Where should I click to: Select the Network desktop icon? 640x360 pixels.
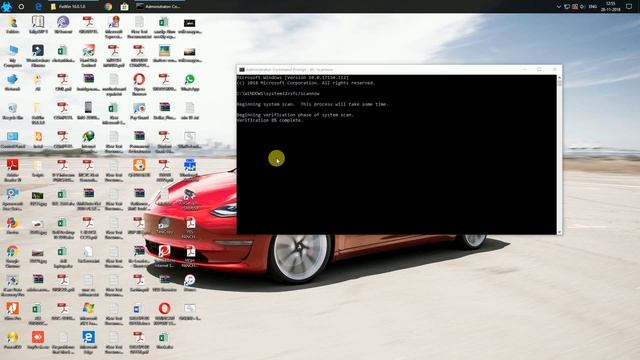(13, 82)
